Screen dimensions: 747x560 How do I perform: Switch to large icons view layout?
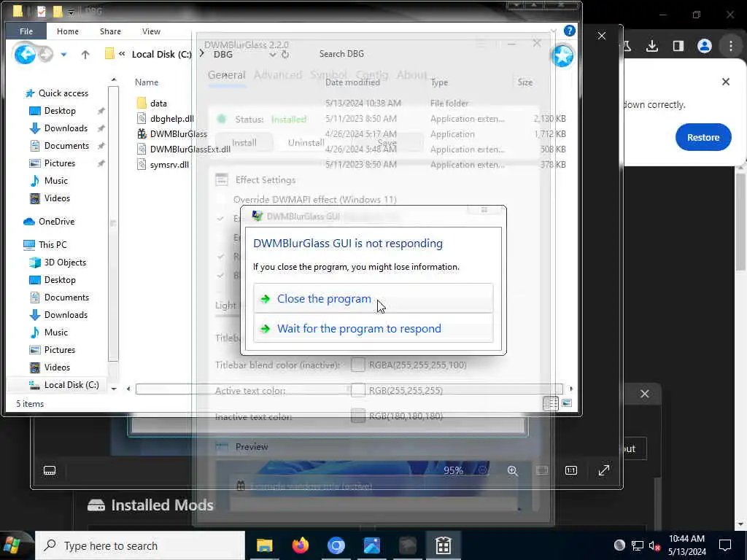click(x=567, y=403)
